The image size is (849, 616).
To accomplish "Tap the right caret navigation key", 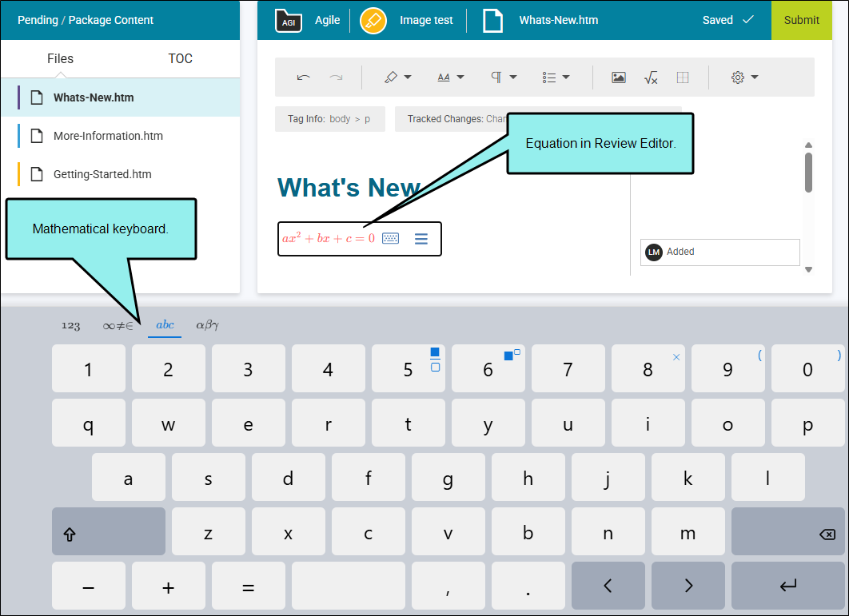I will point(688,586).
